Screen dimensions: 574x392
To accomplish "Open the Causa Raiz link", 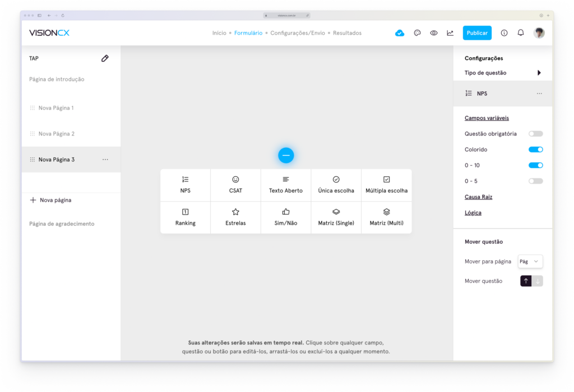I will (478, 197).
